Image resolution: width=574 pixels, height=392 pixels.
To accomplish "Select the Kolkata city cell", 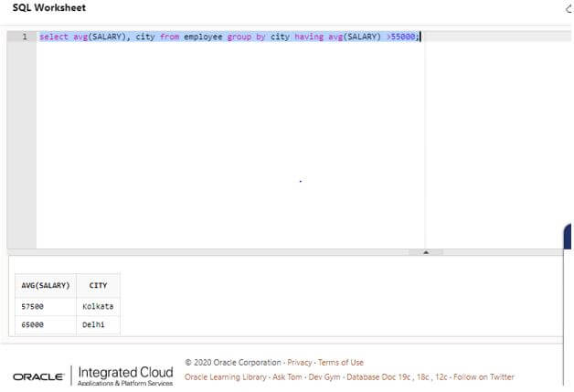I will (x=98, y=306).
